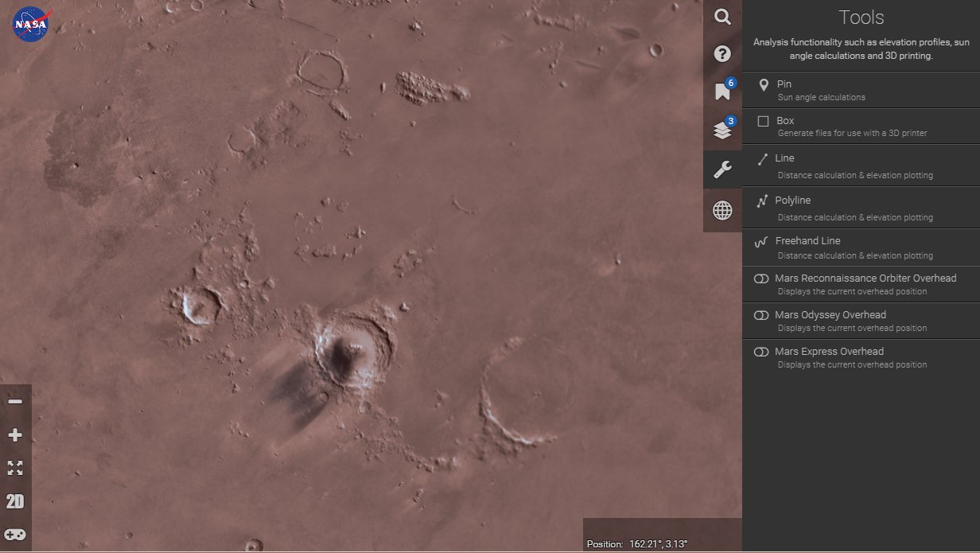The height and width of the screenshot is (553, 980).
Task: Open the search magnifier icon
Action: 722,17
